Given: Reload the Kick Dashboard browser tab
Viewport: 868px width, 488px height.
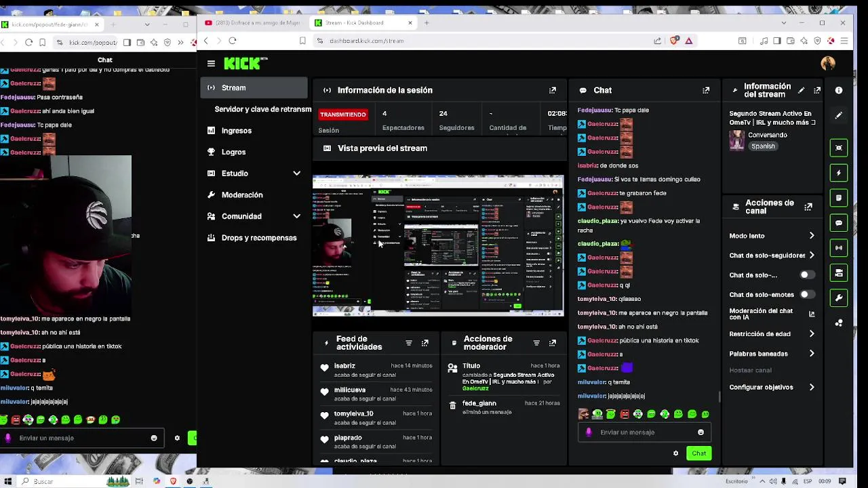Looking at the screenshot, I should click(232, 41).
